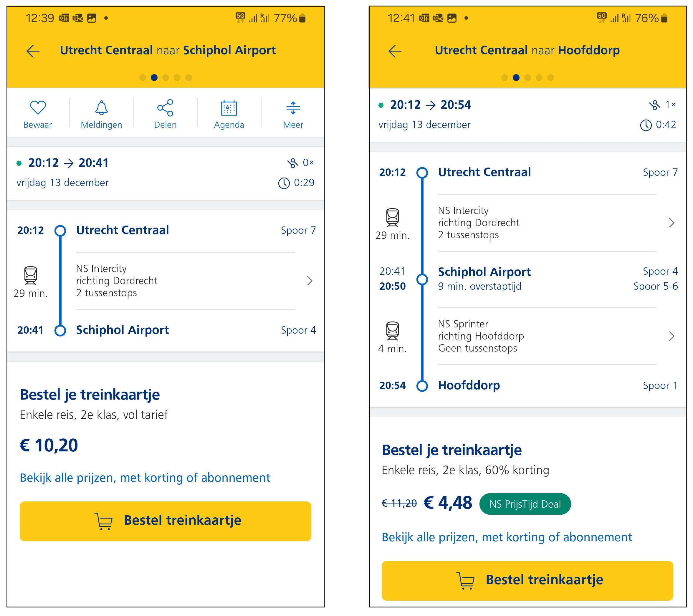Expand Intercity Dordrecht leg on Hoofddorp trip
The image size is (693, 616).
click(671, 223)
